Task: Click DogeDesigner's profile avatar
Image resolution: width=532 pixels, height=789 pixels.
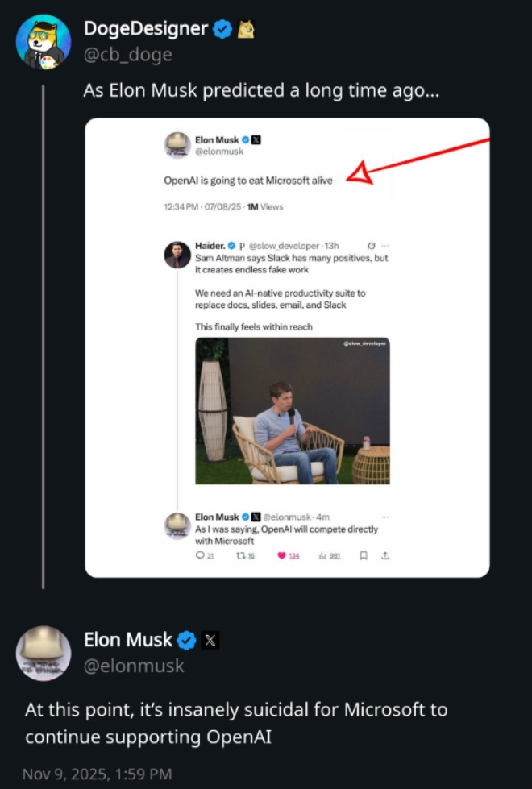Action: pyautogui.click(x=44, y=41)
